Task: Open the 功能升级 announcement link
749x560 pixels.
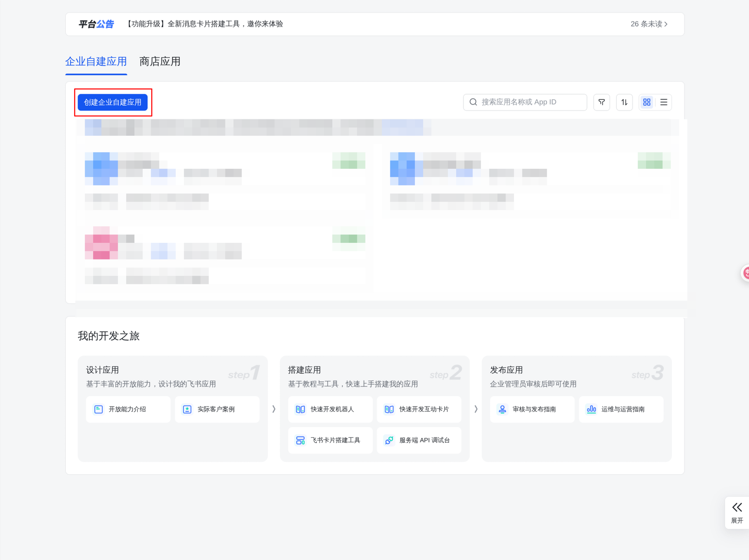Action: pos(204,24)
